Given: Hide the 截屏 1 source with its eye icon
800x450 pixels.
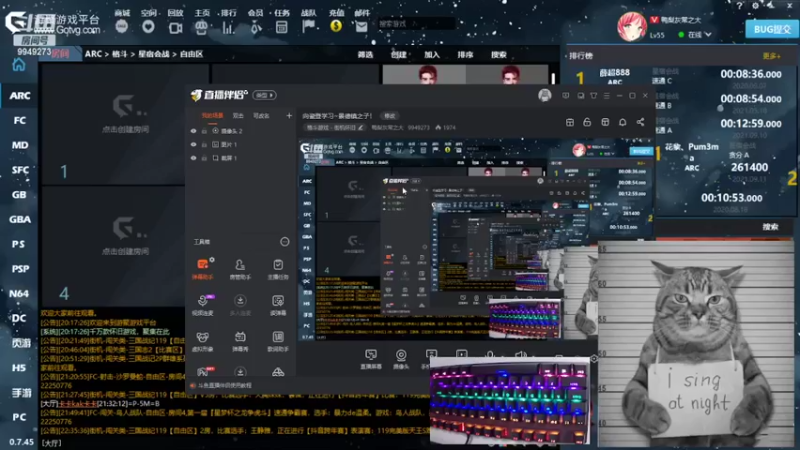Looking at the screenshot, I should 193,158.
